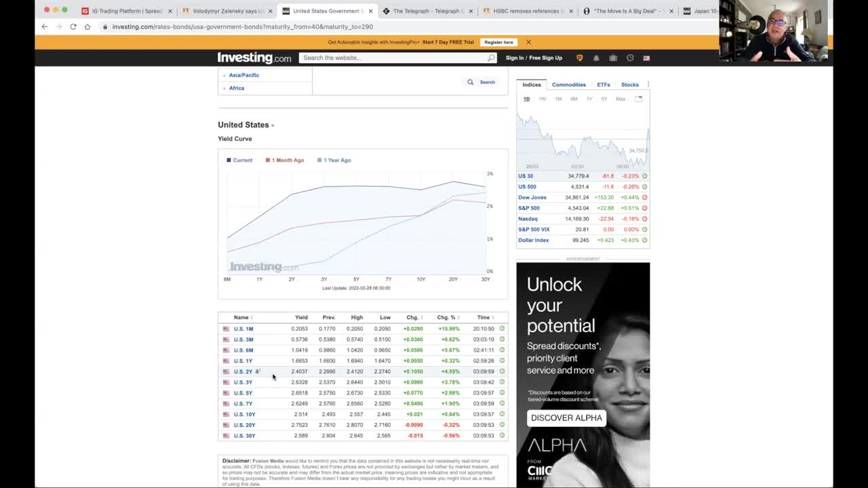Click the U.S. 7Y yield value 2.6249
Screen dimensions: 868x488
(299, 403)
